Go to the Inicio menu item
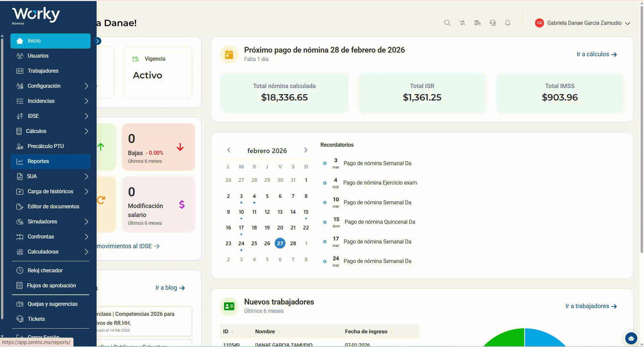Screen dimensions: 644x347 (x=50, y=41)
